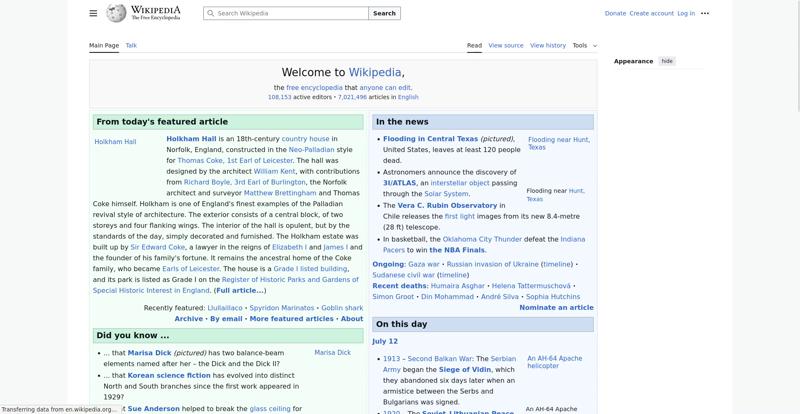Open the hamburger main menu
The height and width of the screenshot is (414, 800).
click(93, 13)
